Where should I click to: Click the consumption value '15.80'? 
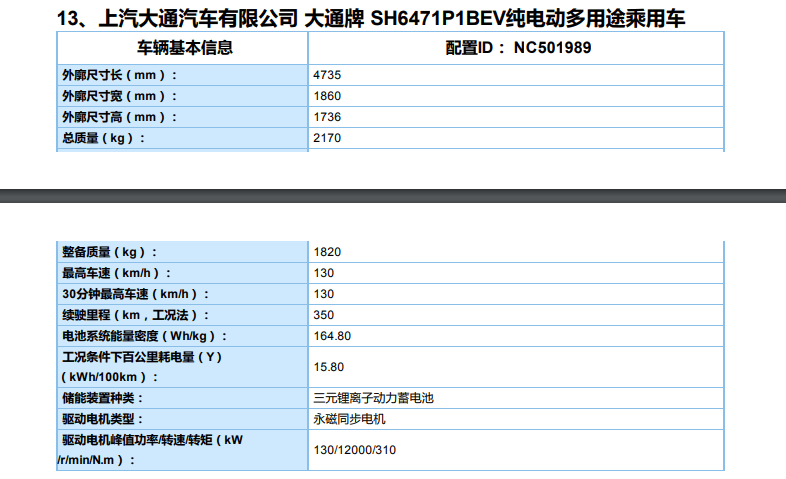(329, 367)
